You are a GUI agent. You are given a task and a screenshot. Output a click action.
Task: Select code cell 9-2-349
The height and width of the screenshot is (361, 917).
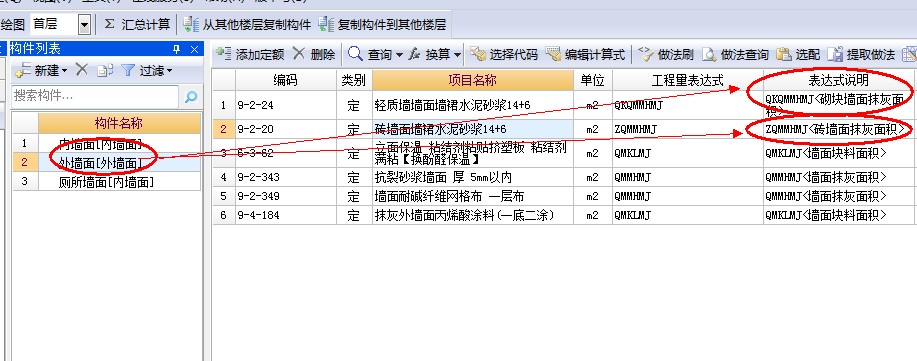pyautogui.click(x=286, y=196)
